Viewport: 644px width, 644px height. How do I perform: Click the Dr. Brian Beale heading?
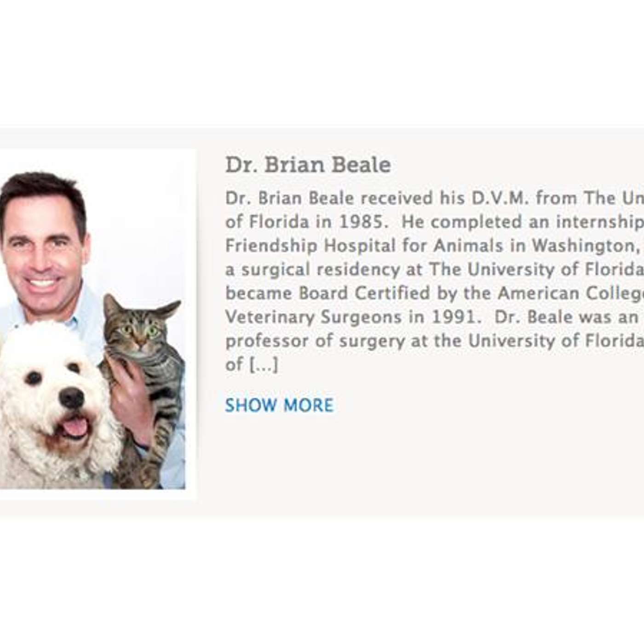click(308, 165)
